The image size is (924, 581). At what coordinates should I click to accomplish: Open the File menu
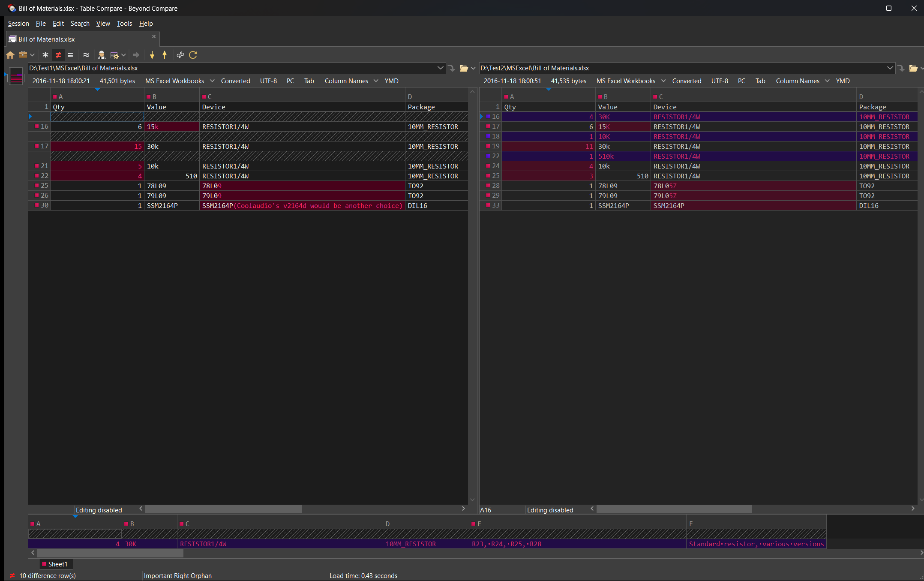[41, 24]
